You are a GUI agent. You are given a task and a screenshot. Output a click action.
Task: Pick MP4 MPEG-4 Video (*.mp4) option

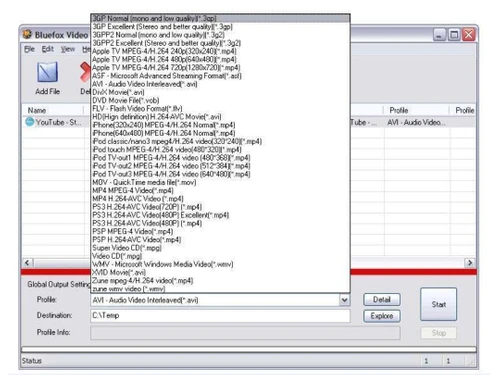(x=220, y=190)
